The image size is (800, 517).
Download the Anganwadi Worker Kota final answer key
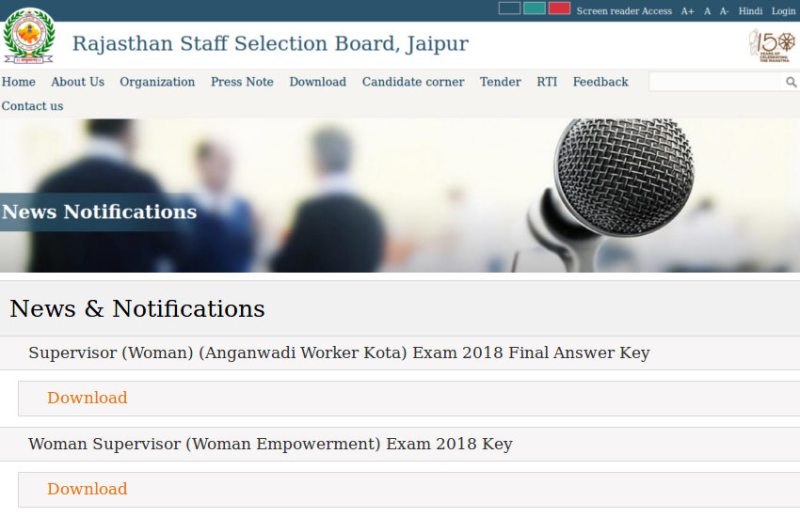[x=87, y=398]
